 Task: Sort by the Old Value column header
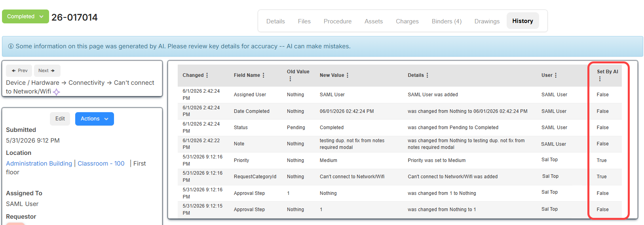298,72
